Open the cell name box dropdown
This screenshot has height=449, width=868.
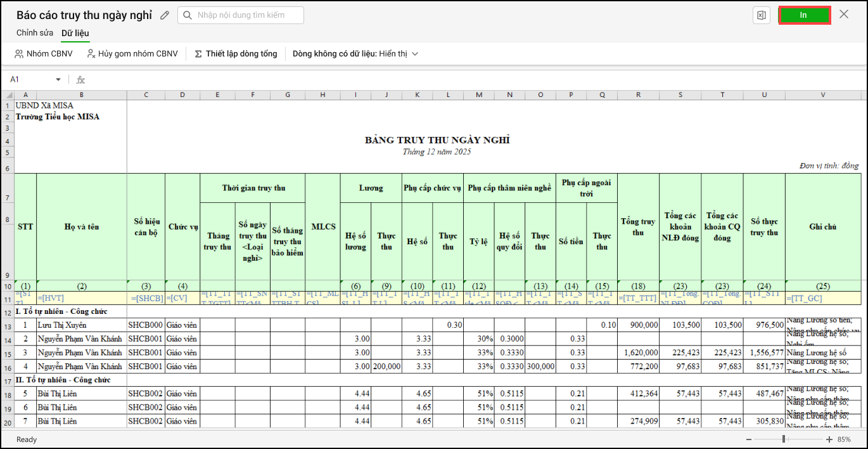click(x=58, y=80)
